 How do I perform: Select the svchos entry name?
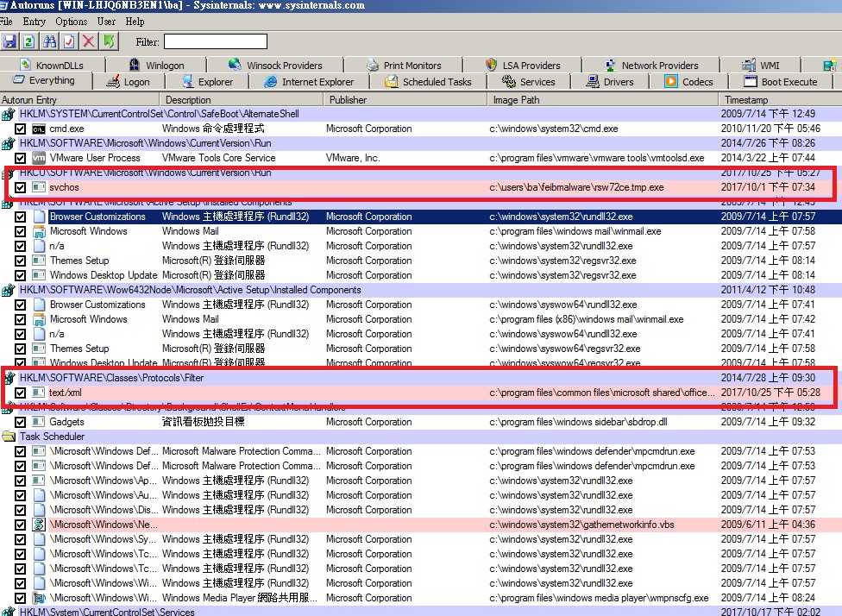pyautogui.click(x=64, y=187)
